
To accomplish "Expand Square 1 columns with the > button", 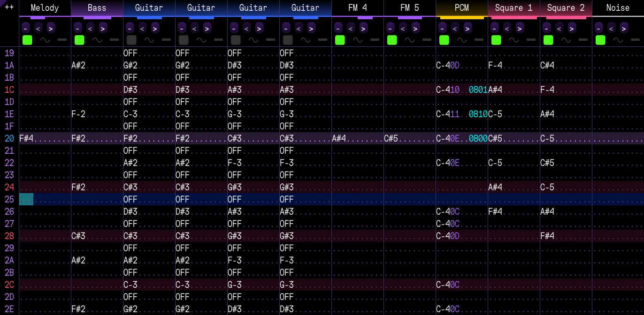I will click(x=520, y=28).
